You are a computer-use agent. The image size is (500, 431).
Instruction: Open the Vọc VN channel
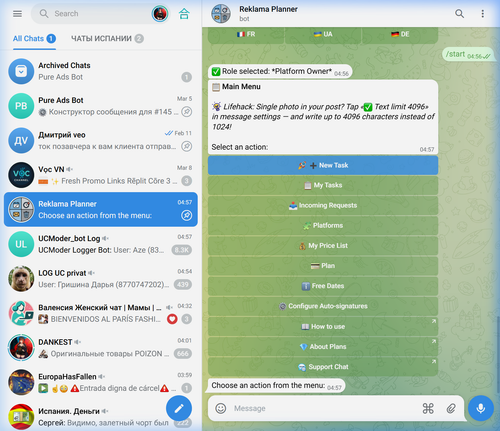tap(100, 175)
